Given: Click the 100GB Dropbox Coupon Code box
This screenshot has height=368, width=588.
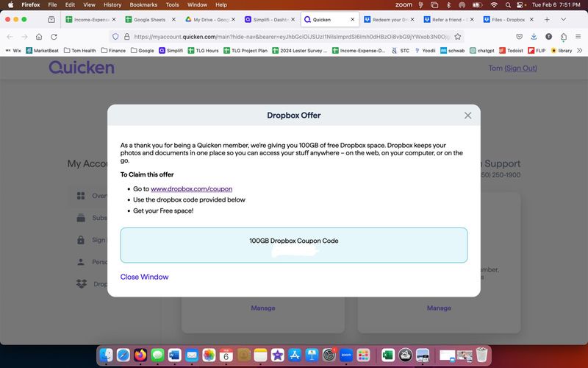Looking at the screenshot, I should pyautogui.click(x=293, y=245).
